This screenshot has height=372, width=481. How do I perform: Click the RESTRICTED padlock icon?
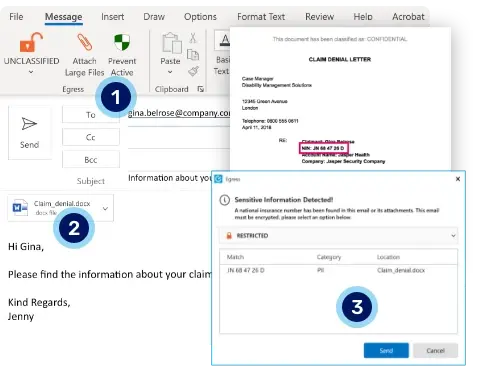[229, 236]
